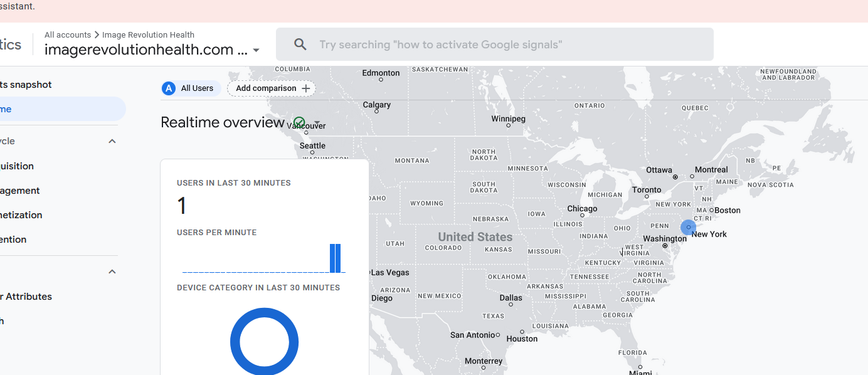Click the Toronto city marker on map
The image size is (868, 375).
click(647, 197)
